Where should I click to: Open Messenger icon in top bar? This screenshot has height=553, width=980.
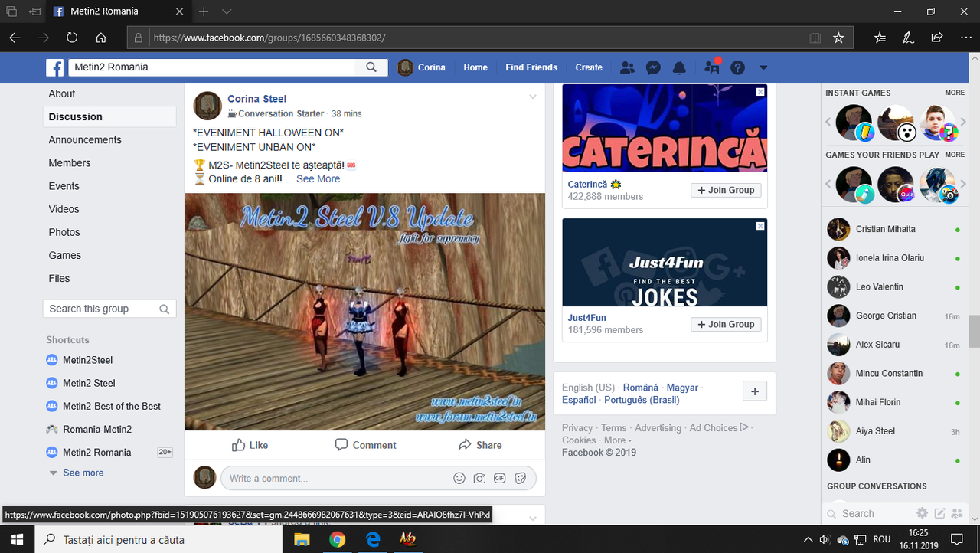tap(653, 67)
